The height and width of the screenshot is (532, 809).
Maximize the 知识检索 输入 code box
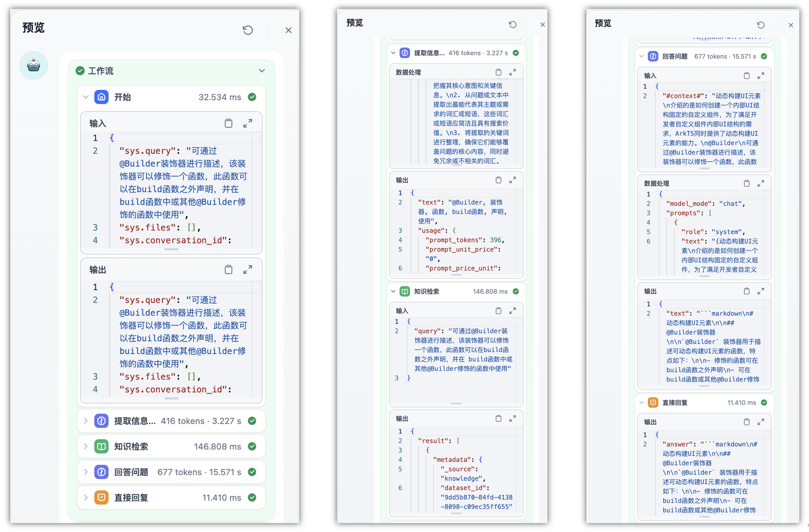click(513, 311)
